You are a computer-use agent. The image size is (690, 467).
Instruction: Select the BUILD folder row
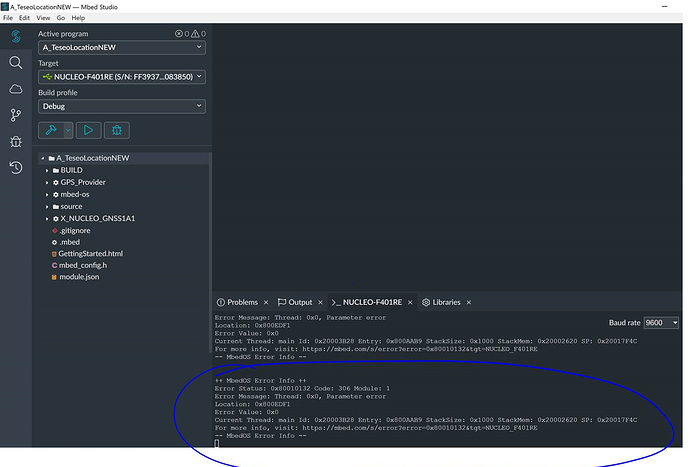[x=122, y=170]
